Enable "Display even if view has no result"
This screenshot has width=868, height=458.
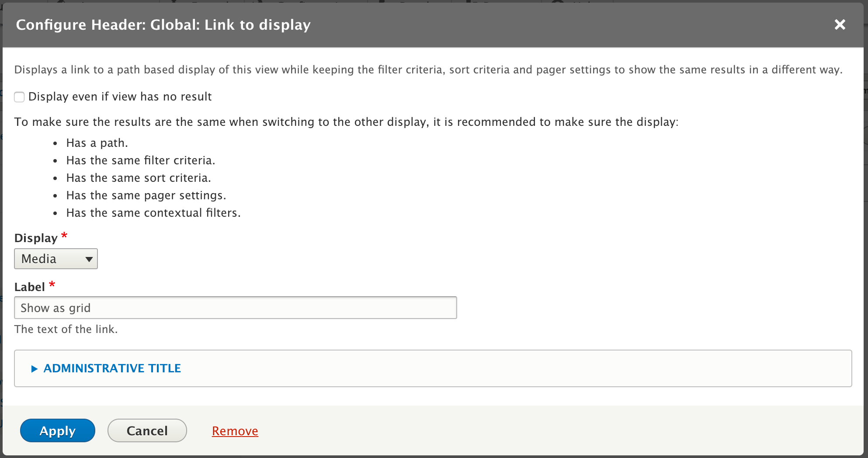(19, 97)
